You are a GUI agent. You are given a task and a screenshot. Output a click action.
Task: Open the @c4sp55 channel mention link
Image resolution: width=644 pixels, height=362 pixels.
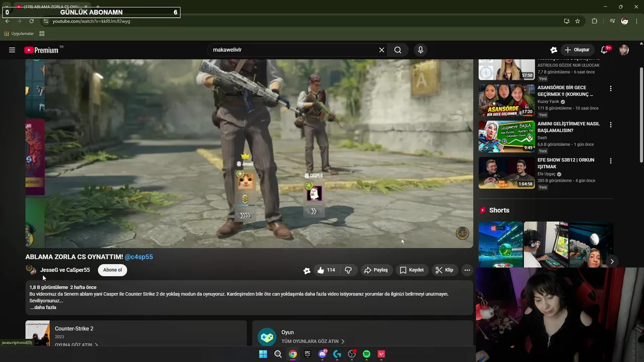139,257
